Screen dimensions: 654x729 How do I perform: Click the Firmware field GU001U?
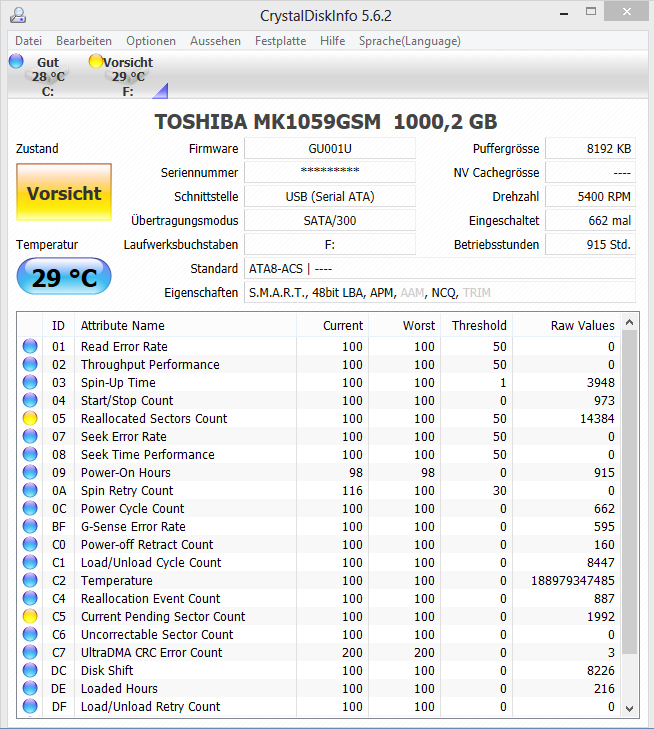[330, 148]
